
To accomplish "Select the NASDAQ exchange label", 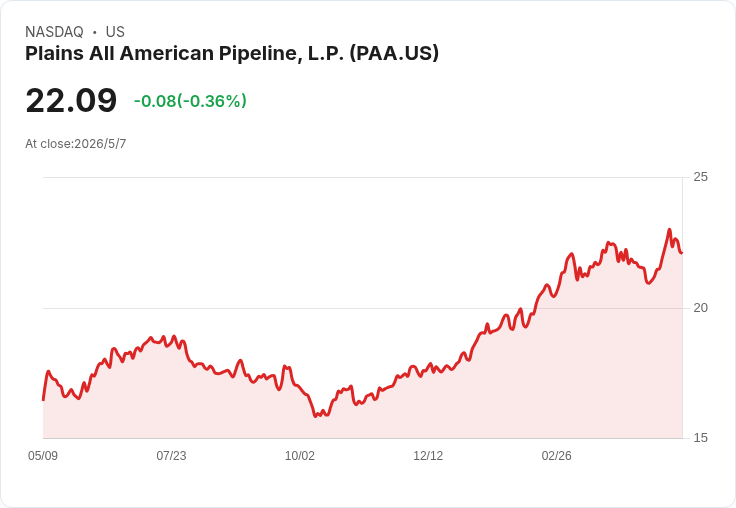I will point(54,32).
